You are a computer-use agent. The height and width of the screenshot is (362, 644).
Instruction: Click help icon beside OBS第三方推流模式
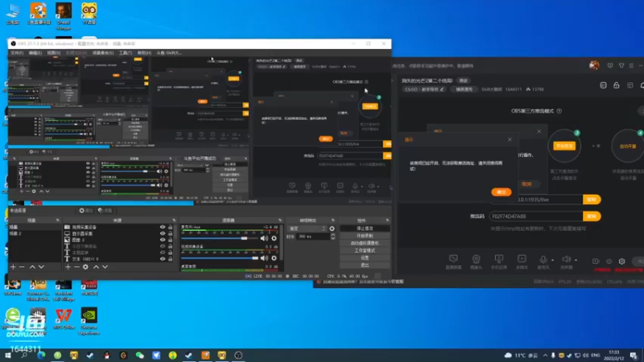click(559, 111)
